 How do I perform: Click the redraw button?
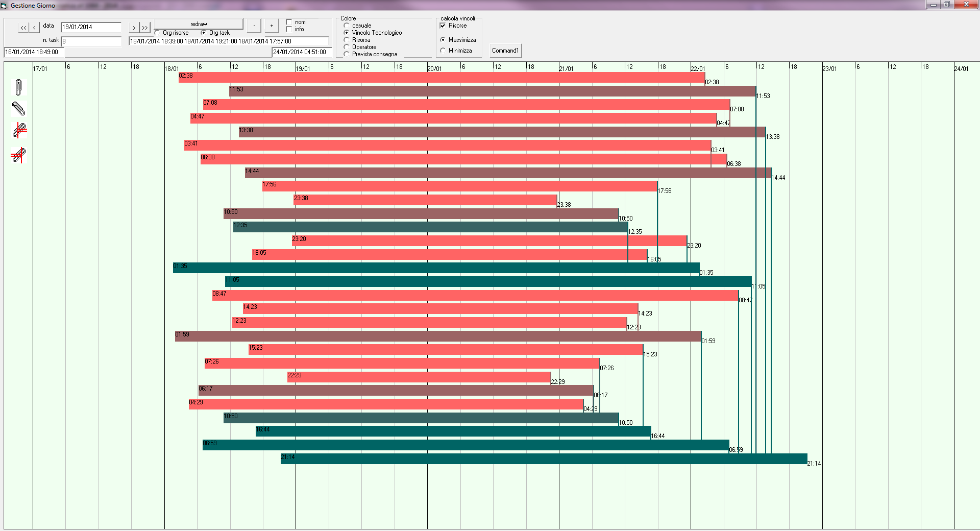[x=199, y=24]
